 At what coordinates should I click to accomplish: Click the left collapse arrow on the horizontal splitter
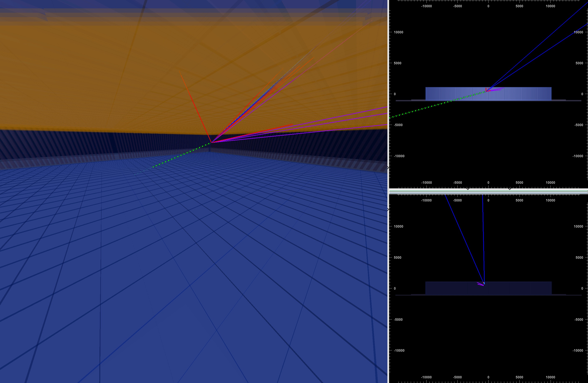(x=468, y=189)
